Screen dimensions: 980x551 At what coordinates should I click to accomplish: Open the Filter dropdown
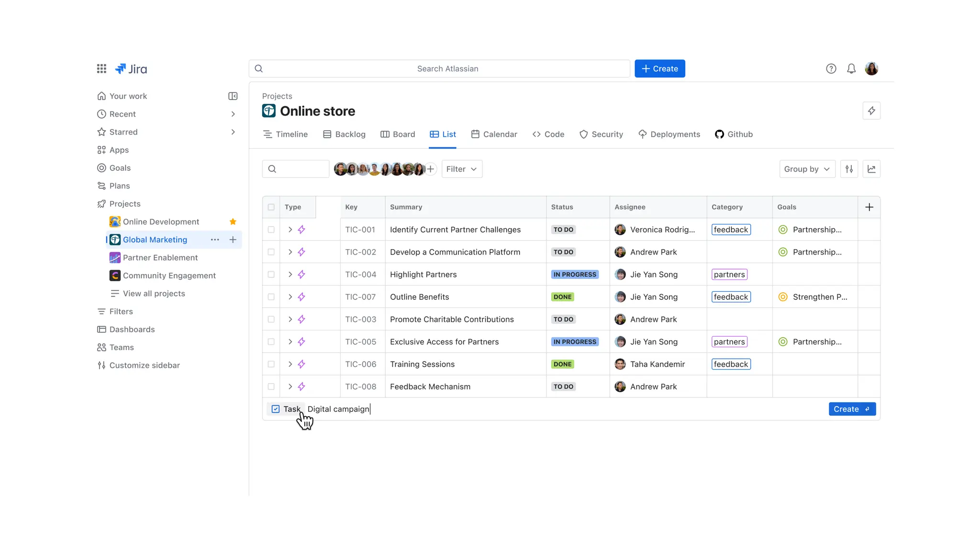pos(461,169)
